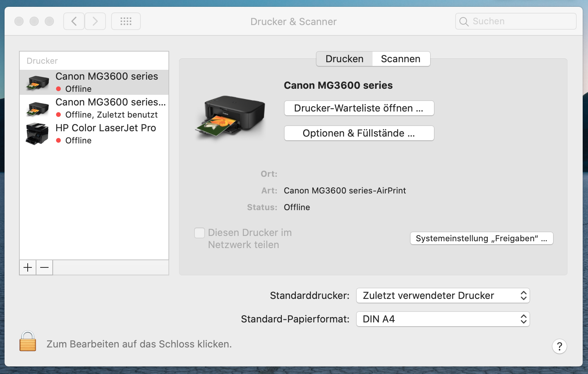588x374 pixels.
Task: Enable sharing printer on the network
Action: point(199,233)
